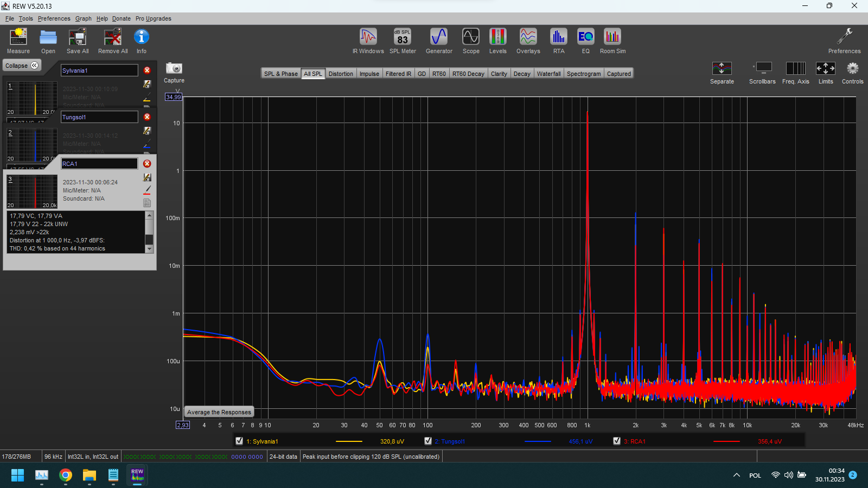This screenshot has height=488, width=868.
Task: Open the Preferences menu
Action: click(54, 18)
